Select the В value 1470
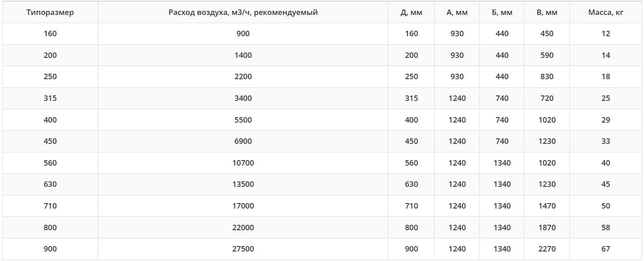Image resolution: width=644 pixels, height=261 pixels. [x=547, y=206]
